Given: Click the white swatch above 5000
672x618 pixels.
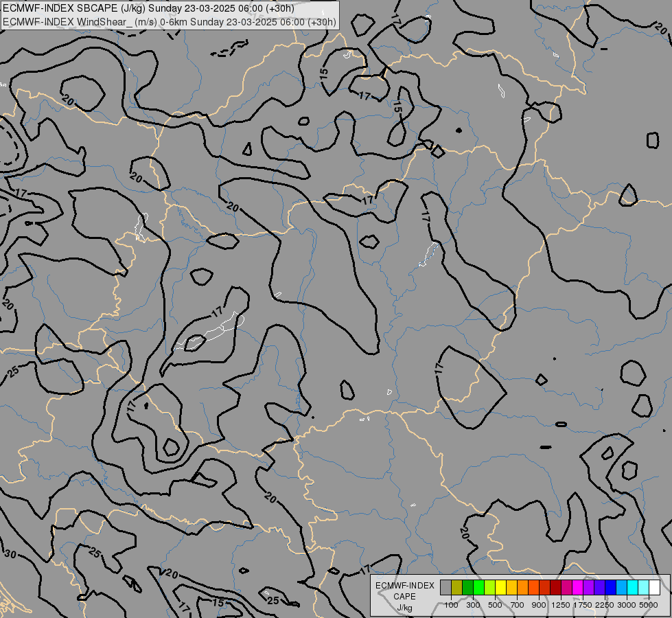Looking at the screenshot, I should [654, 588].
